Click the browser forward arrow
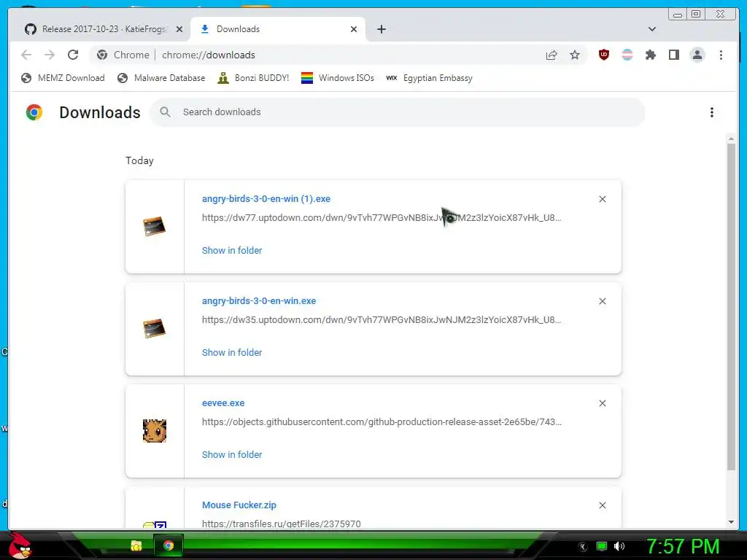 coord(50,55)
